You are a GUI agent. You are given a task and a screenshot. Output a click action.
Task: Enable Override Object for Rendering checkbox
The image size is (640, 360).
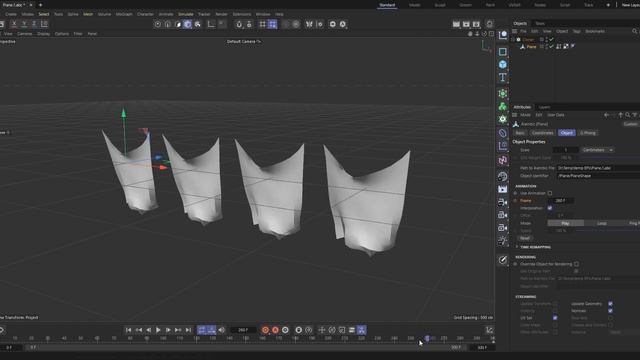pos(576,264)
